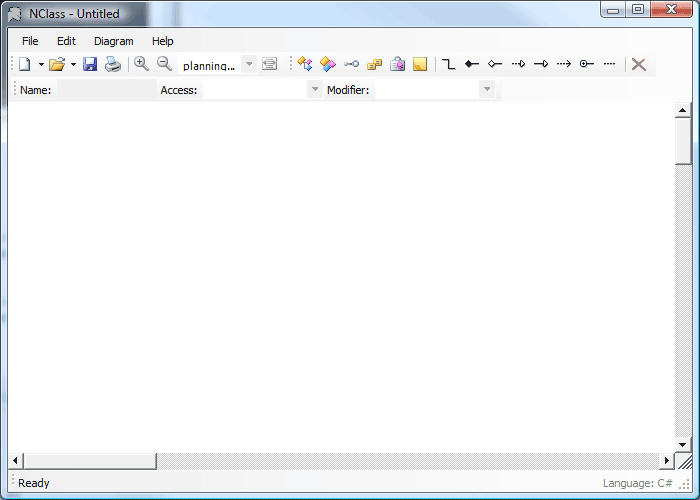Open the New document dropdown arrow

pos(41,64)
